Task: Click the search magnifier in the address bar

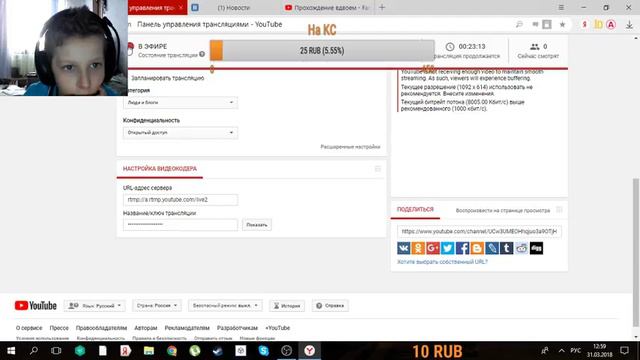Action: [519, 24]
